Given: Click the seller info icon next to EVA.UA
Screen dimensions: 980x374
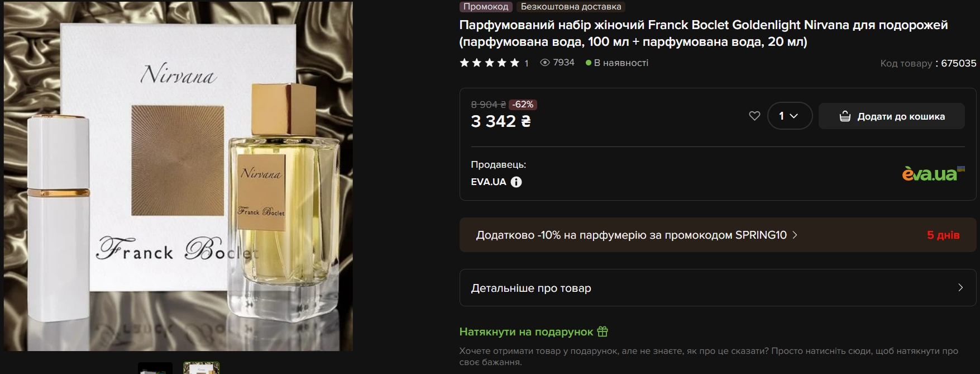Looking at the screenshot, I should (517, 182).
